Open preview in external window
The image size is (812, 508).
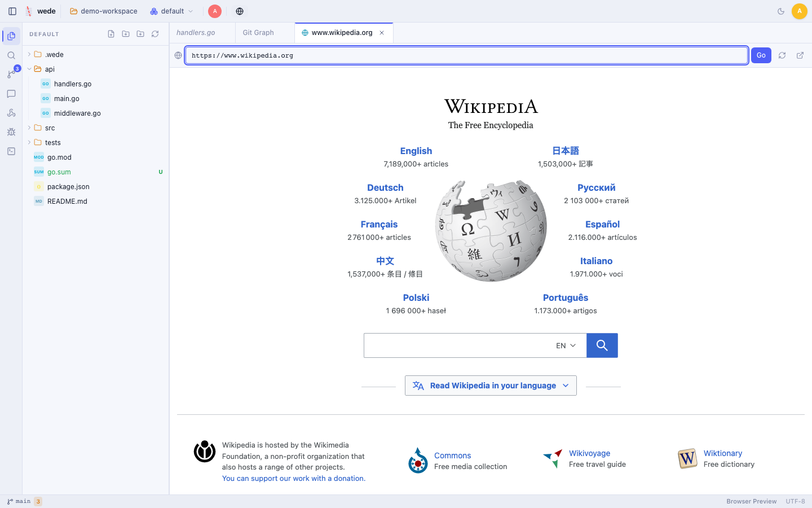coord(800,55)
